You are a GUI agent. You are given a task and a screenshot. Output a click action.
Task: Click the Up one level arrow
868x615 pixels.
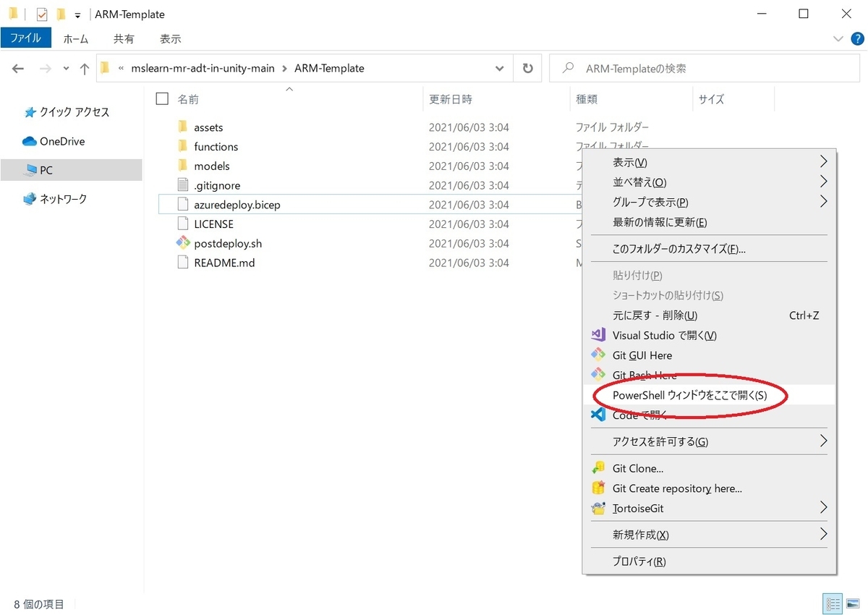[x=84, y=69]
